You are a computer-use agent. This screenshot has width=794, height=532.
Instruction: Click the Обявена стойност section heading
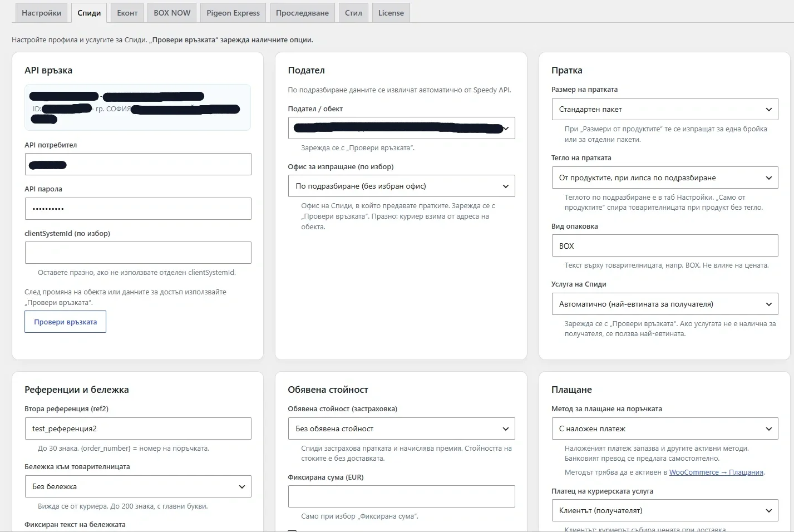pyautogui.click(x=328, y=390)
